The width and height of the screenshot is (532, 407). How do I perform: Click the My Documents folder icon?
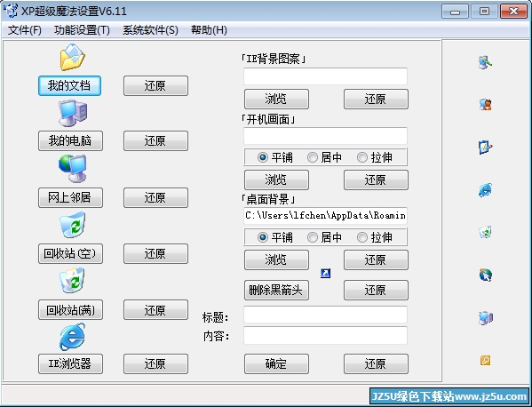coord(72,57)
